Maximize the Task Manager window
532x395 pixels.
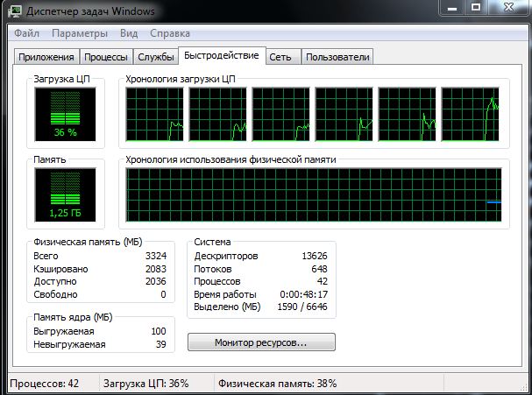pyautogui.click(x=476, y=8)
